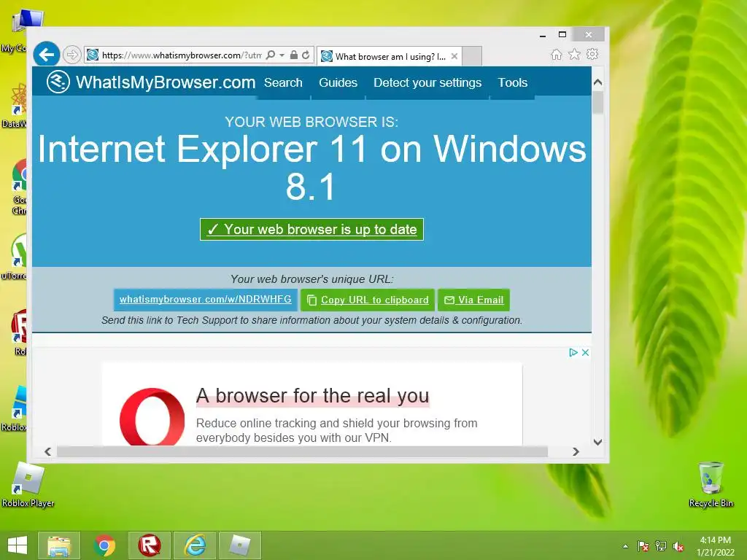Click 'A browser for the real you' headline
Viewport: 747px width, 560px height.
[x=313, y=396]
